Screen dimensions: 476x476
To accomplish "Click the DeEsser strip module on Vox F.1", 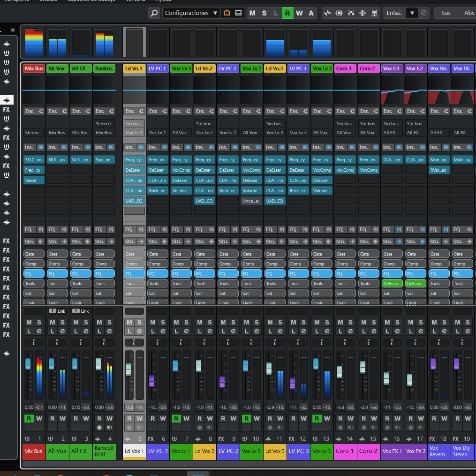I will (x=392, y=283).
